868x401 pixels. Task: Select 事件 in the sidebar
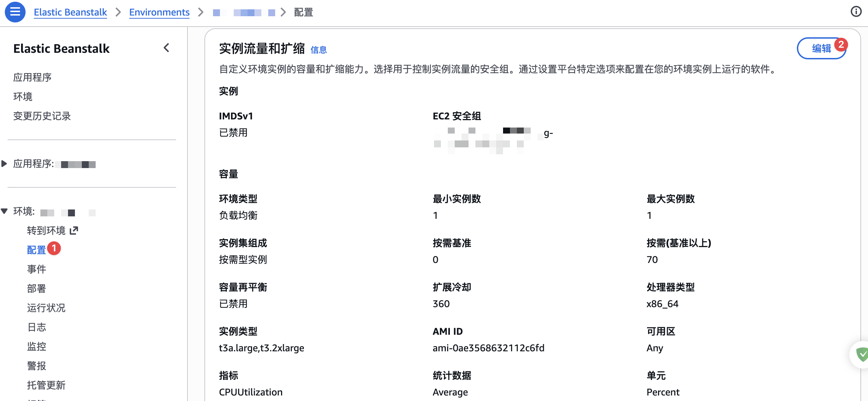pos(37,269)
